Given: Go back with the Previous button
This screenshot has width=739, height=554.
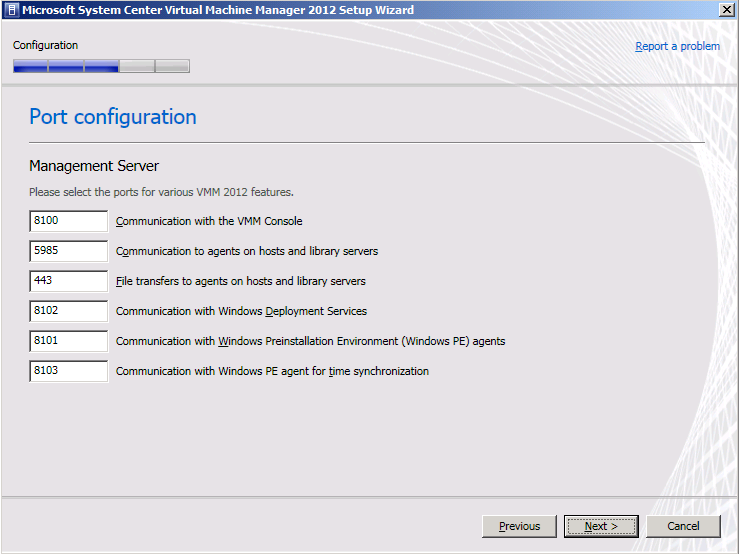Looking at the screenshot, I should tap(519, 526).
